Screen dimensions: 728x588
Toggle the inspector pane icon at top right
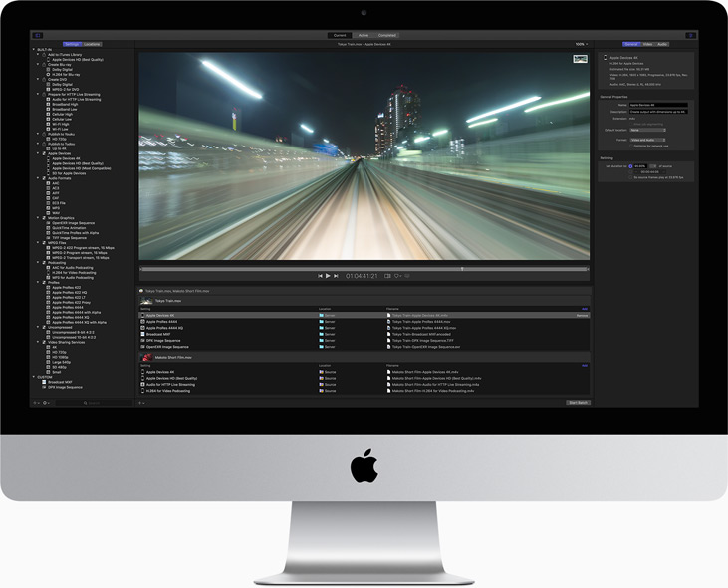pyautogui.click(x=690, y=35)
